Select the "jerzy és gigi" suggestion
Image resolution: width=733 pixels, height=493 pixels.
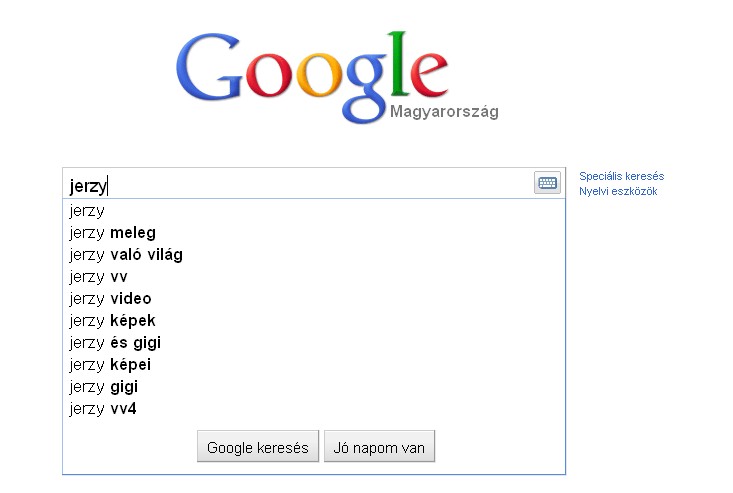pyautogui.click(x=314, y=342)
